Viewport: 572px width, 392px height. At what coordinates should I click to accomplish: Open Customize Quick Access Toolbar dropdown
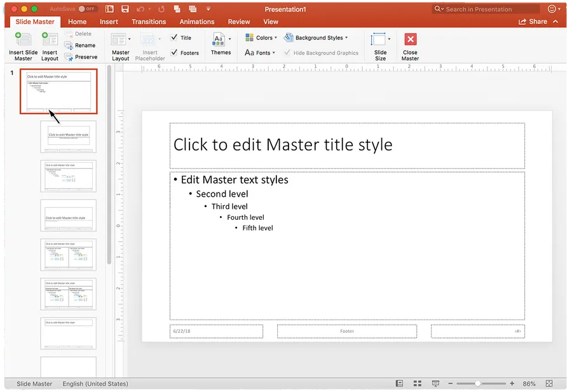pos(208,9)
